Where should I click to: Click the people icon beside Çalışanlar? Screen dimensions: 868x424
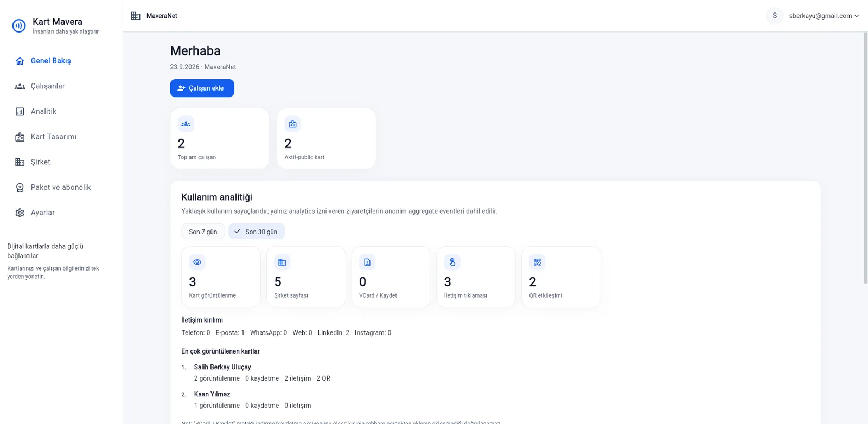(20, 86)
